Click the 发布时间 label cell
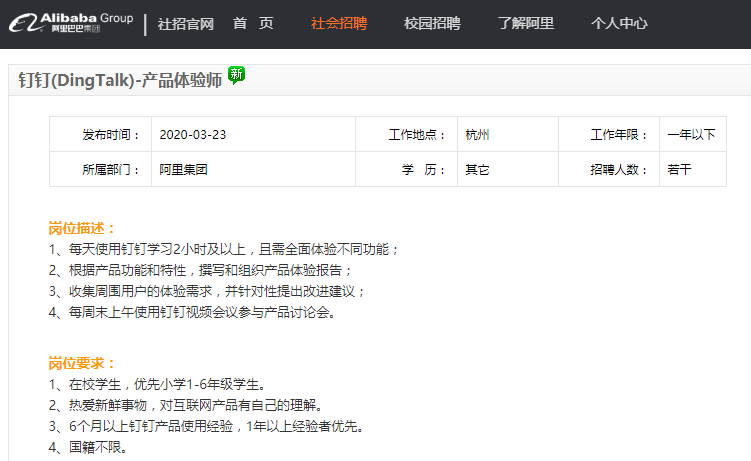 pos(101,135)
